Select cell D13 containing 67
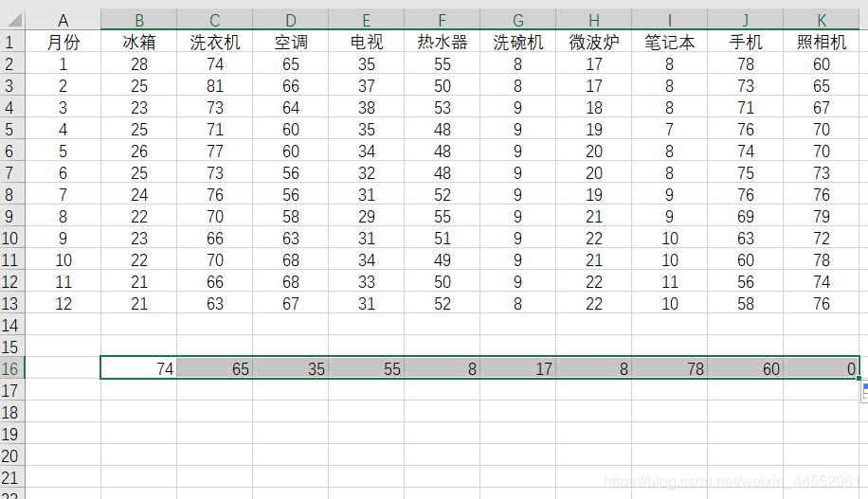The image size is (868, 499). (291, 304)
